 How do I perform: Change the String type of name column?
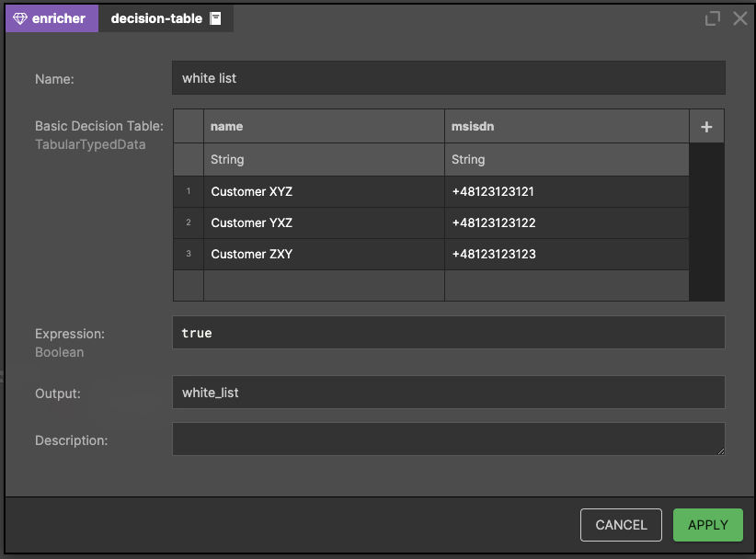point(324,159)
